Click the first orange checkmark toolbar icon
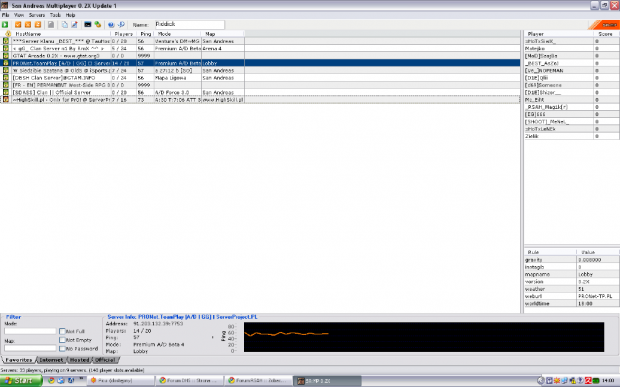 pyautogui.click(x=18, y=25)
